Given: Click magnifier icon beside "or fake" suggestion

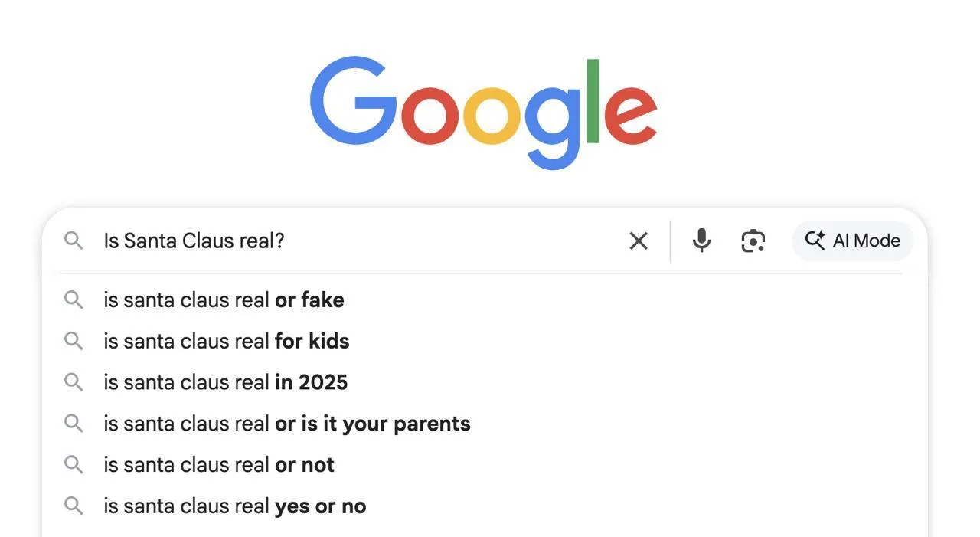Looking at the screenshot, I should pyautogui.click(x=73, y=300).
